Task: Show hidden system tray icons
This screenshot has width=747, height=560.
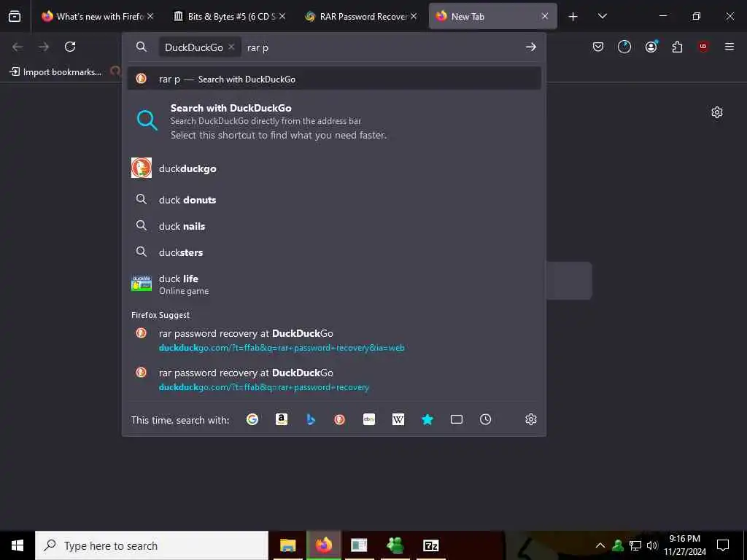Action: point(600,545)
